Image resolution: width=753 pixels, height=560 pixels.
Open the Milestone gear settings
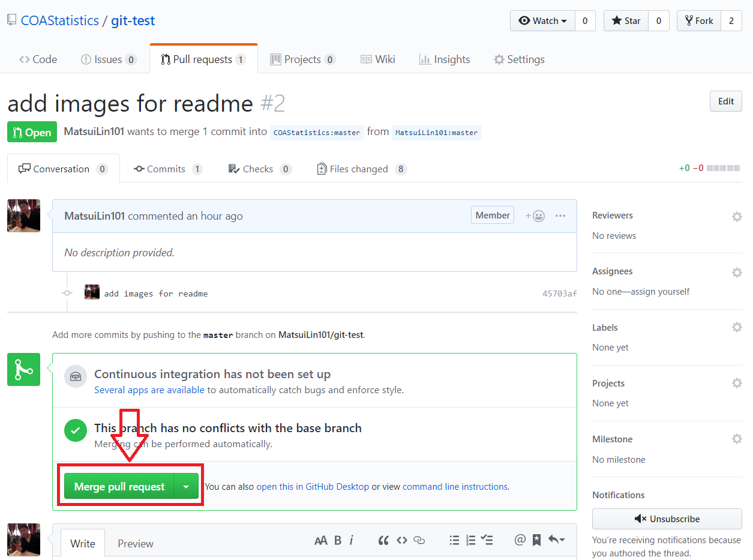click(x=737, y=439)
